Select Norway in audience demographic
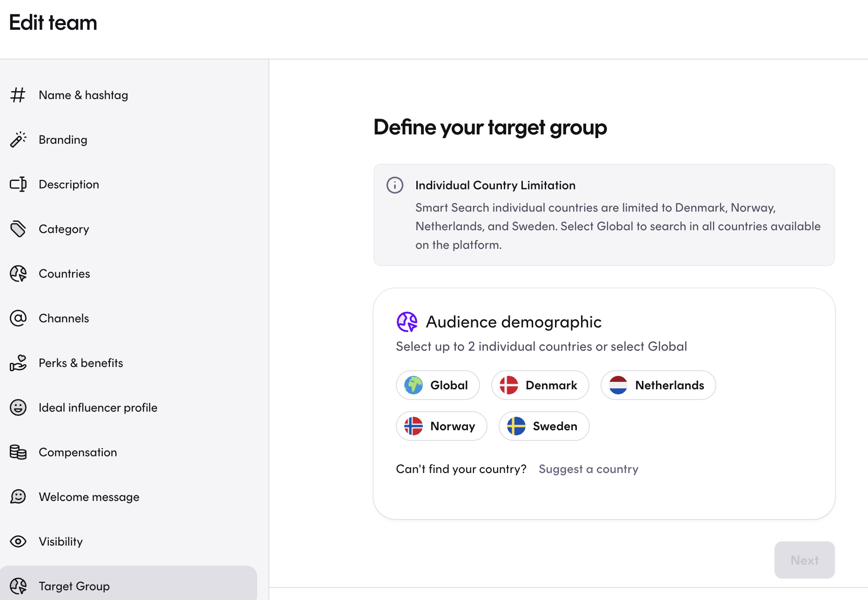This screenshot has height=600, width=868. (441, 426)
